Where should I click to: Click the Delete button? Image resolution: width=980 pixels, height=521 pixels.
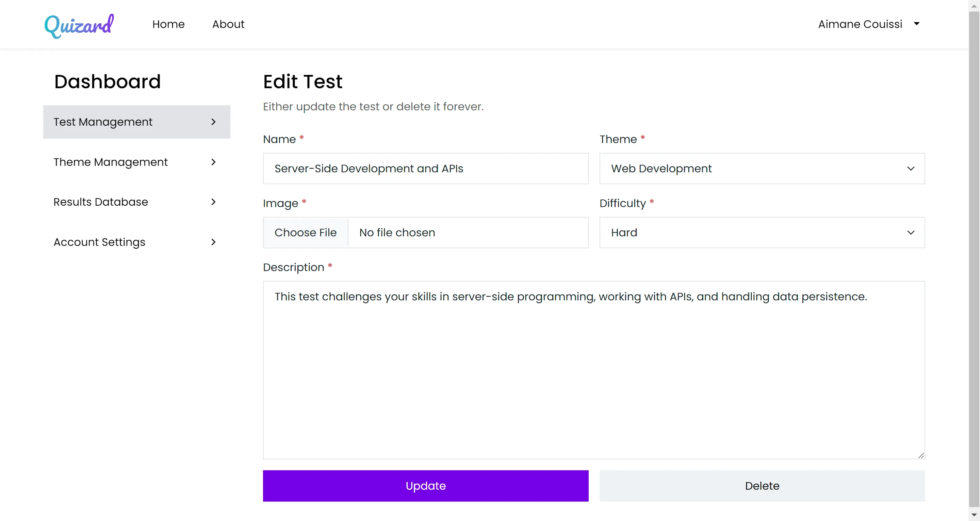(762, 486)
